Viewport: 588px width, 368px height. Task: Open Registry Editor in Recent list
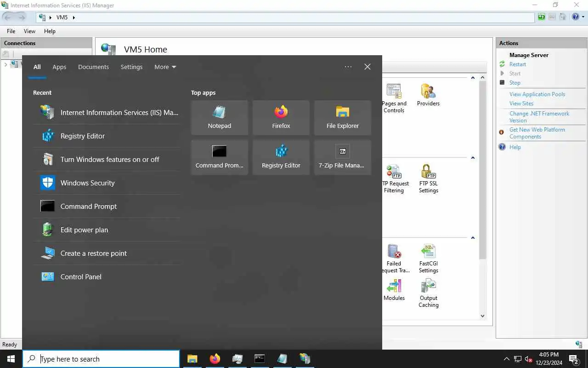tap(106, 136)
